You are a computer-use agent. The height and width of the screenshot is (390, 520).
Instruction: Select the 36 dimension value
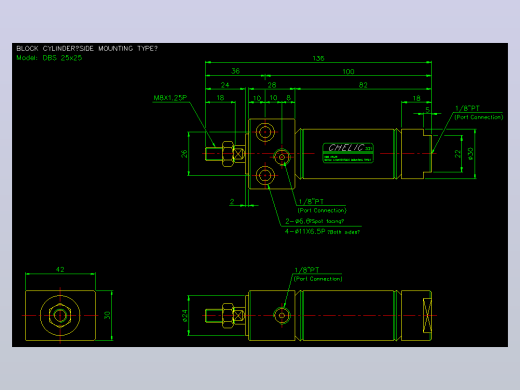(235, 71)
